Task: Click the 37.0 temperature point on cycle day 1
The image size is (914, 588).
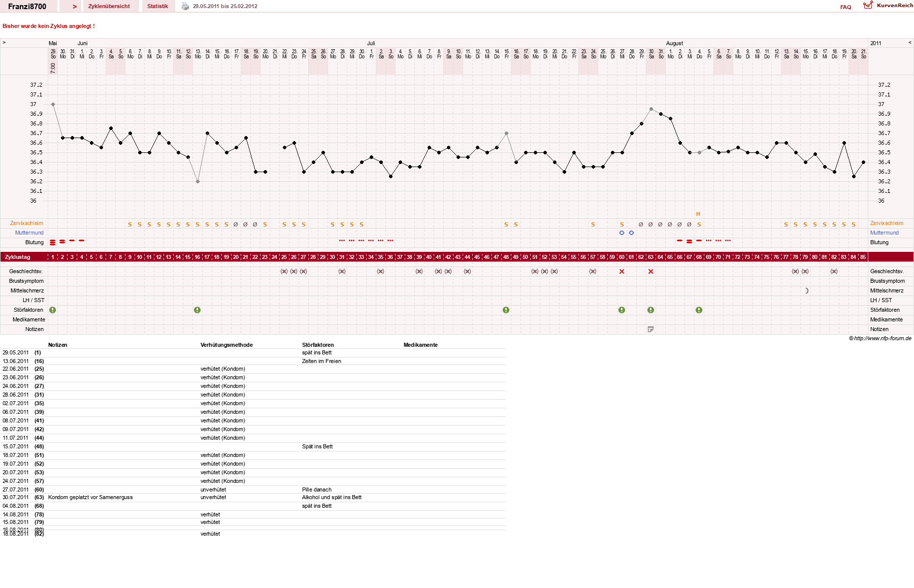Action: click(53, 104)
